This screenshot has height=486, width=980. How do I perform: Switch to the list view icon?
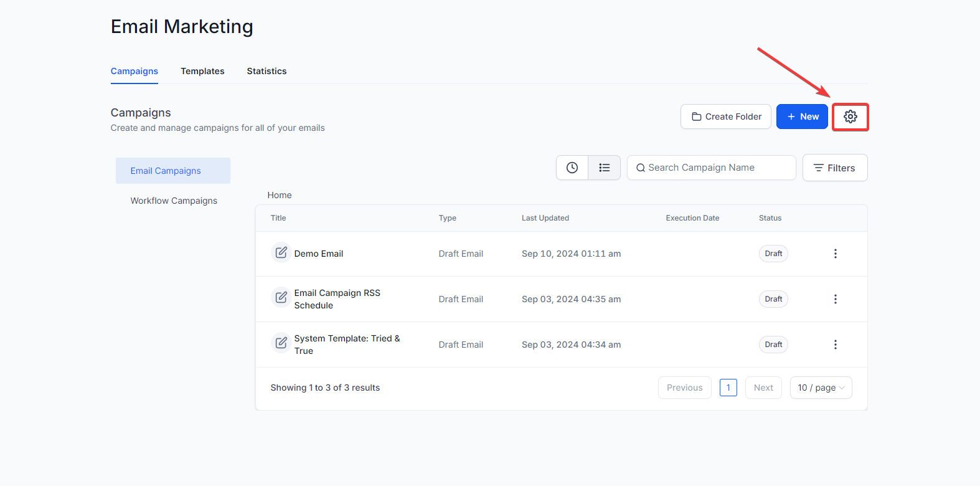(x=604, y=168)
